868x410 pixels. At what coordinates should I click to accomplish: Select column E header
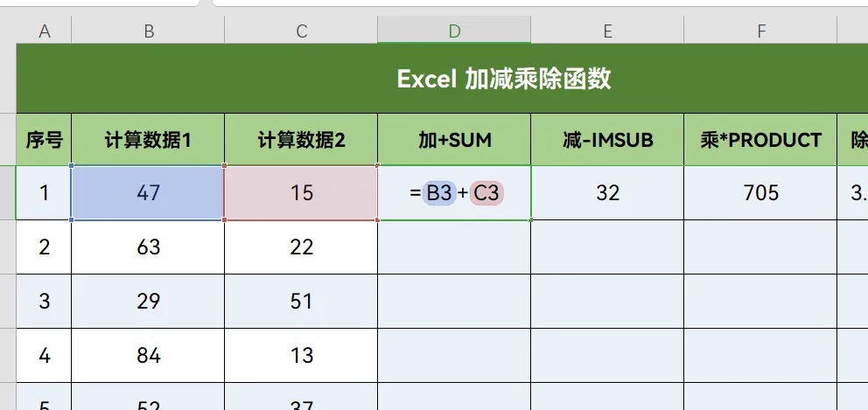(x=607, y=31)
